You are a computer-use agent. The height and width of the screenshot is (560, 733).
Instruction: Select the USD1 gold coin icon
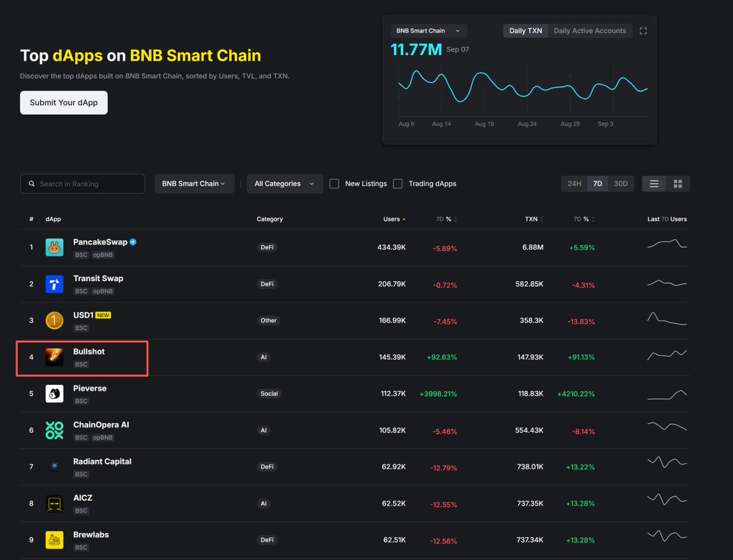pos(54,321)
